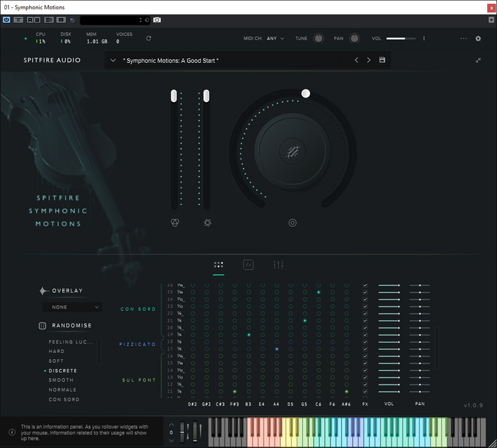
Task: Click the Randomise dice icon
Action: tap(43, 326)
